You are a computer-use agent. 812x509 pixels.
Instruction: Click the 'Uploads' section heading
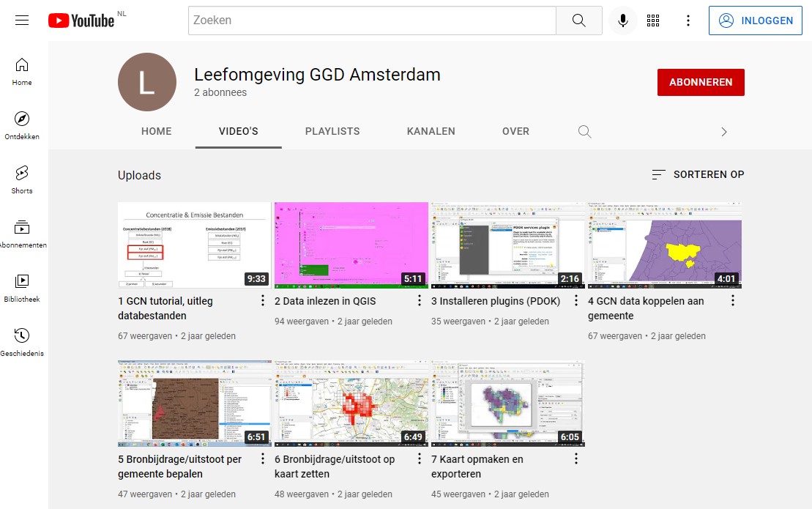click(x=139, y=176)
